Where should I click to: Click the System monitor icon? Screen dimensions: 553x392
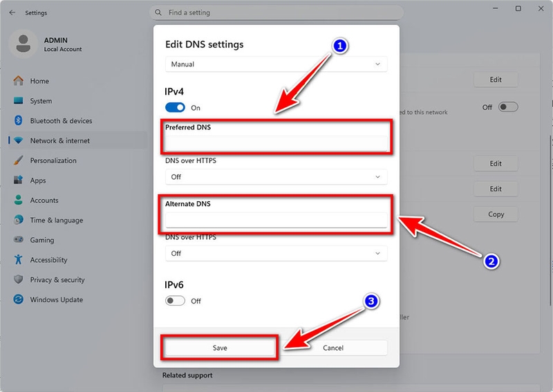(x=19, y=101)
